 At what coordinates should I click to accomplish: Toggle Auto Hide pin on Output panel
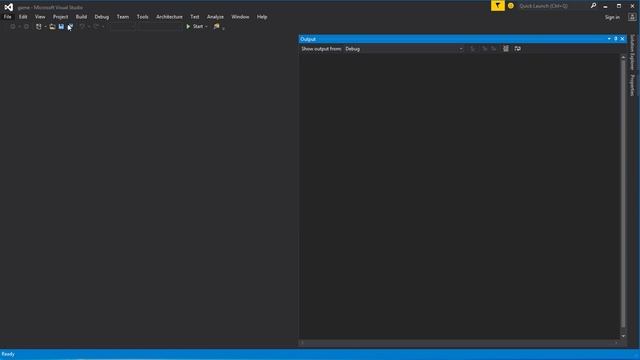click(616, 39)
